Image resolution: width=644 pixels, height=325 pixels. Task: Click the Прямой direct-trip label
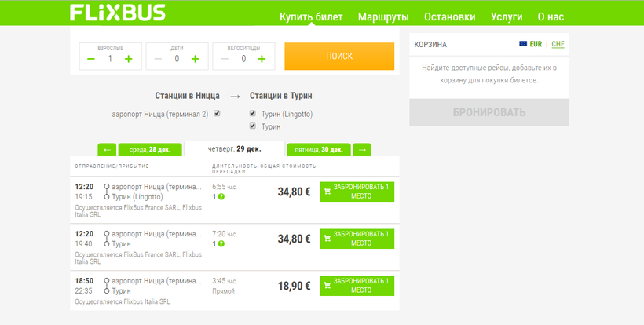(x=223, y=291)
